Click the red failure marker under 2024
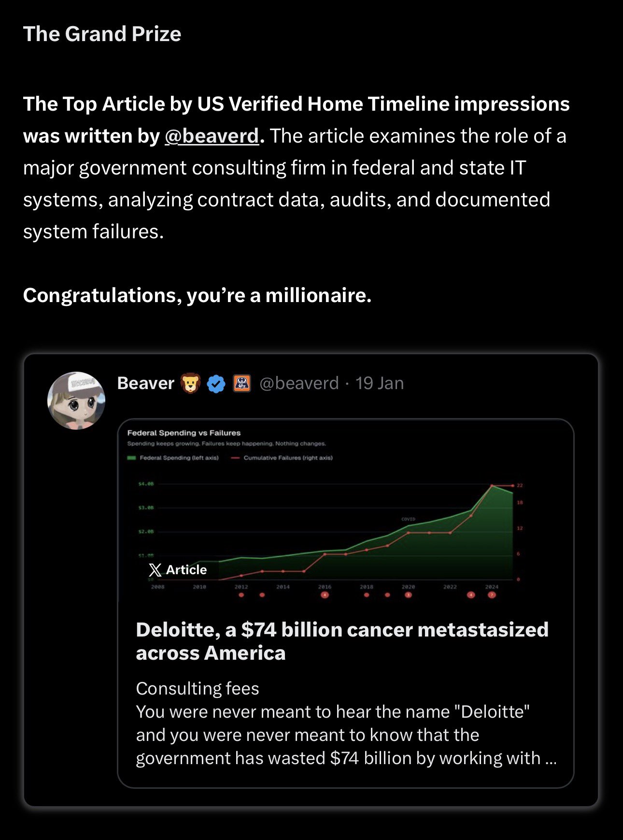Viewport: 623px width, 840px height. [x=492, y=595]
